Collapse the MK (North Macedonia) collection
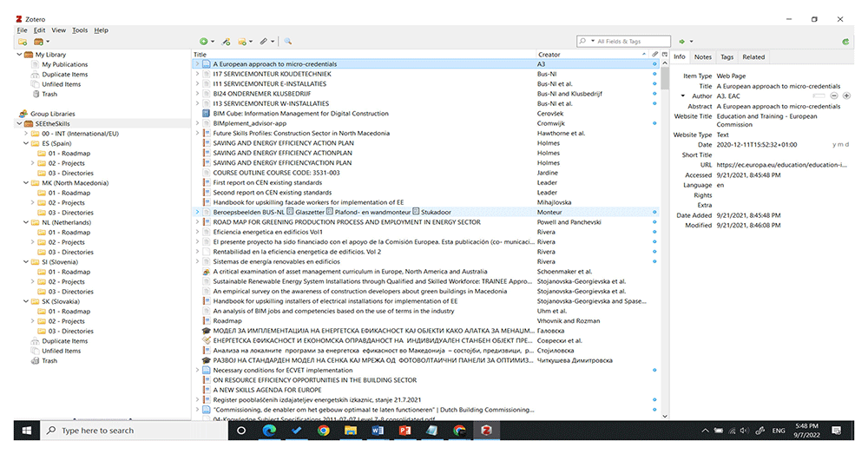The image size is (868, 454). click(x=26, y=182)
